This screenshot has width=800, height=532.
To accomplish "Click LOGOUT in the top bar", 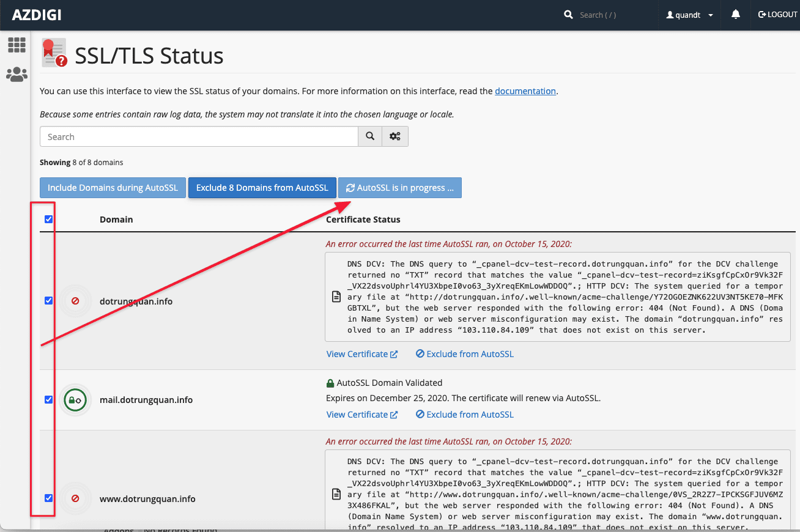I will click(777, 15).
